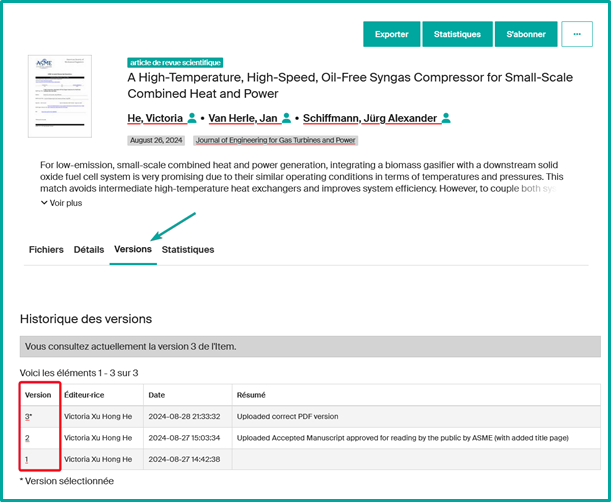Open version 3 in the history table
611x502 pixels.
click(x=28, y=415)
